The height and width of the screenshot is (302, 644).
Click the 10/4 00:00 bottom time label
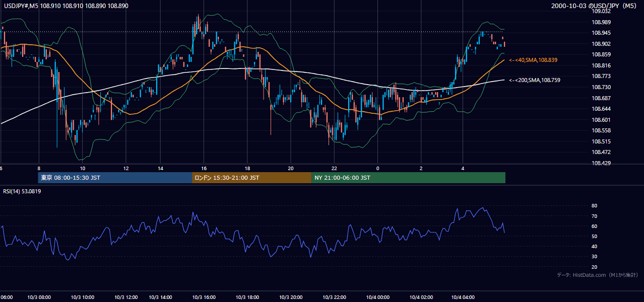pos(378,297)
